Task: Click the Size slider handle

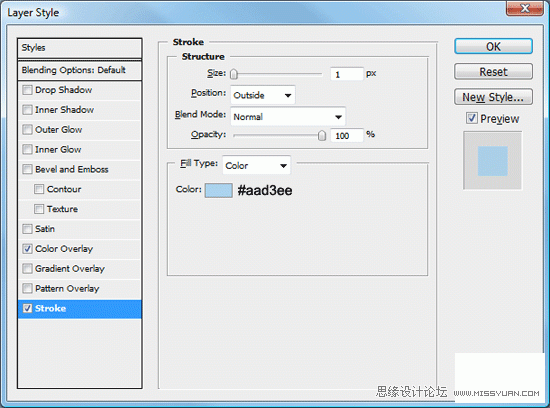Action: (x=234, y=74)
